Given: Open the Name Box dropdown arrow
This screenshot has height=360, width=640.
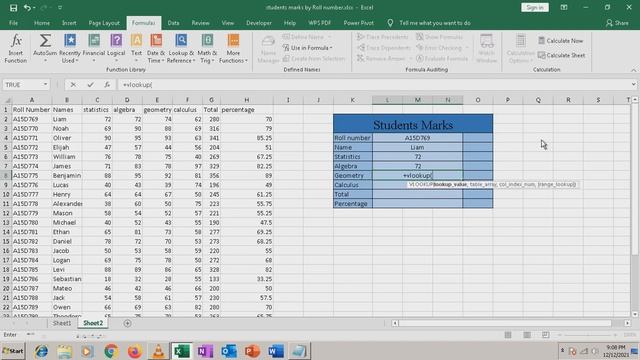Looking at the screenshot, I should click(x=45, y=84).
